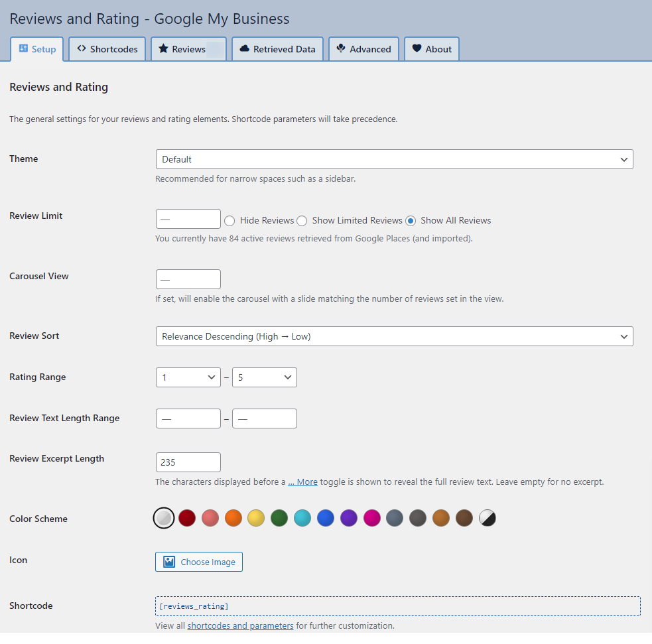The height and width of the screenshot is (644, 652).
Task: Click the image icon in Choose Image
Action: (x=169, y=562)
